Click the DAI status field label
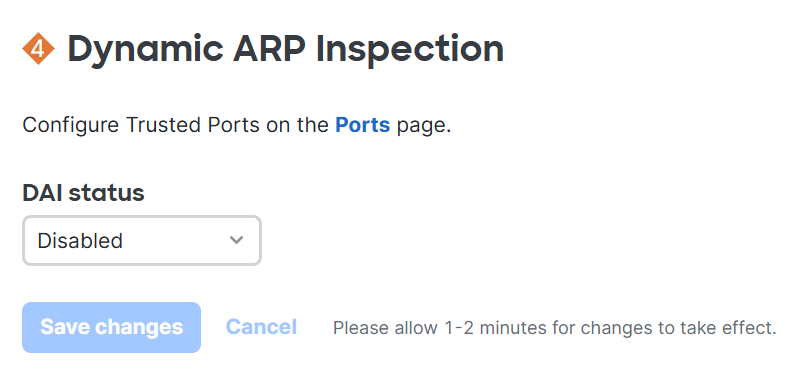Screen dimensions: 803x374 tap(83, 193)
